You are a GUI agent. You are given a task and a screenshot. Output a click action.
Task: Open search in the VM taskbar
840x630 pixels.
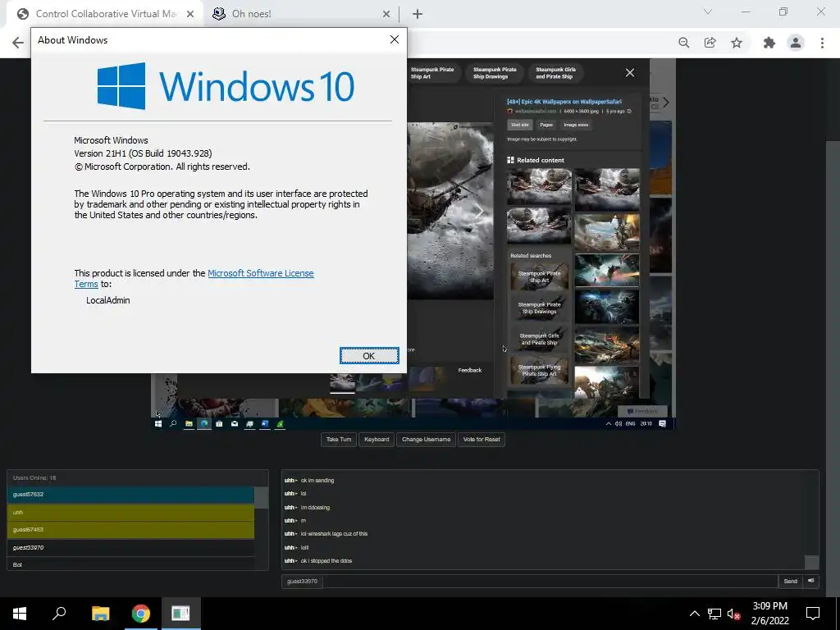point(173,424)
